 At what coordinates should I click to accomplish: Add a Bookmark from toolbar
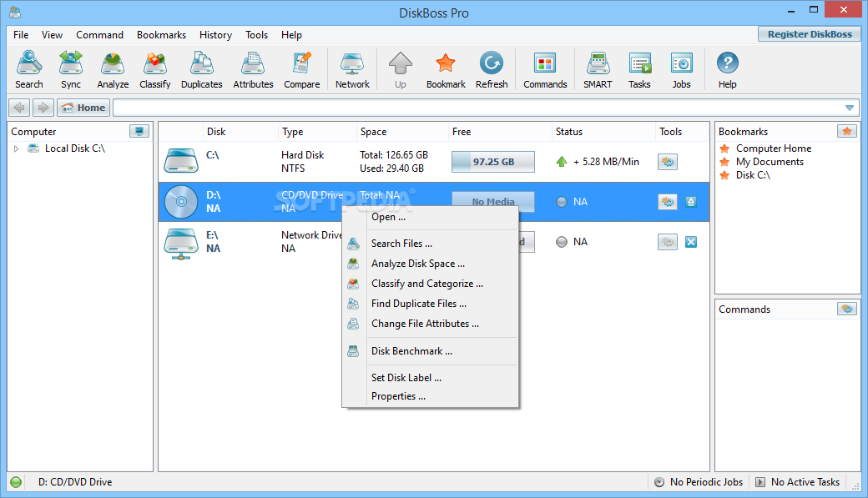(446, 70)
